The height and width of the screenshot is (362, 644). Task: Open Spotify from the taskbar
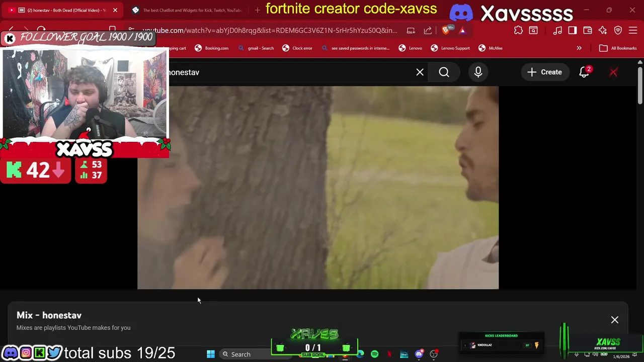point(375,354)
